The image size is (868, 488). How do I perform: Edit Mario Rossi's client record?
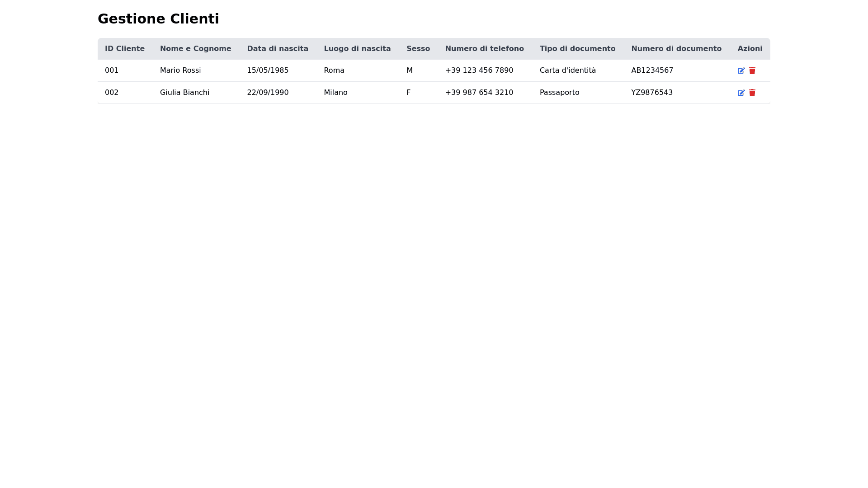coord(741,70)
